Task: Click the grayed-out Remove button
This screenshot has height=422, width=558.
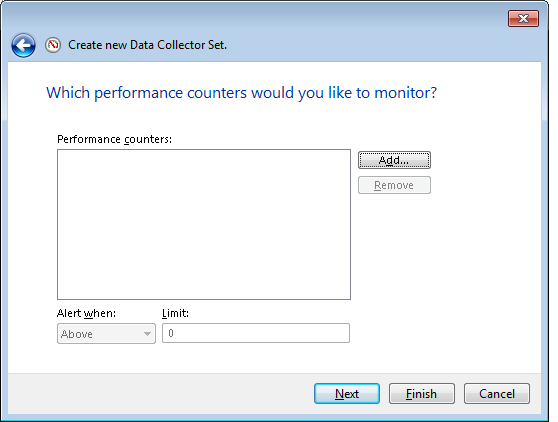Action: point(394,185)
